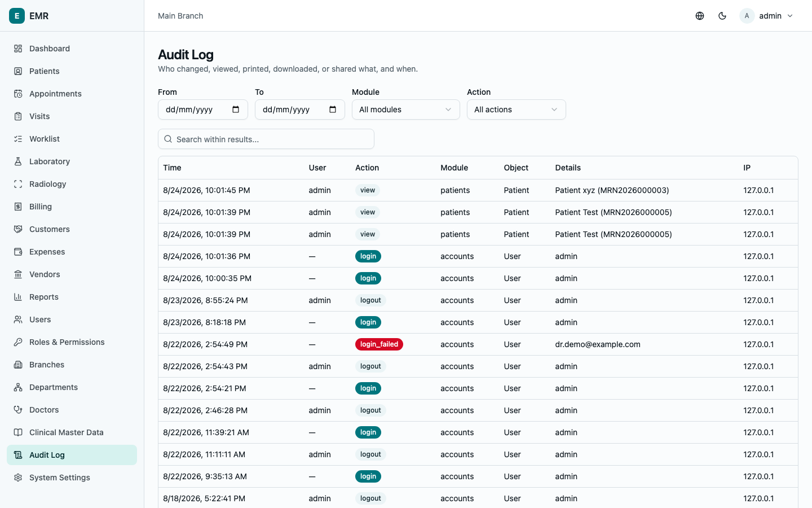
Task: Click the admin avatar circle
Action: click(747, 16)
